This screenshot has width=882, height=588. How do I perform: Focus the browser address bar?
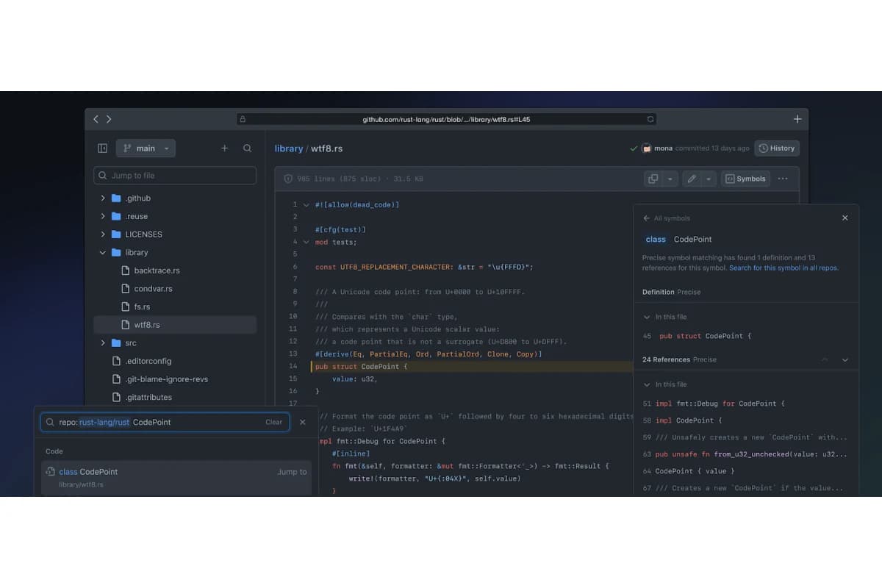point(447,119)
